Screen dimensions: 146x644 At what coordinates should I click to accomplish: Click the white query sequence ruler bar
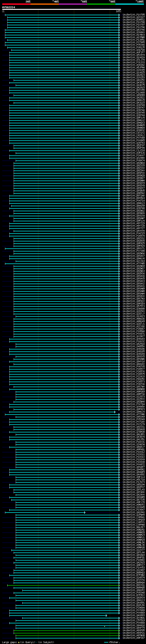tap(61, 9)
